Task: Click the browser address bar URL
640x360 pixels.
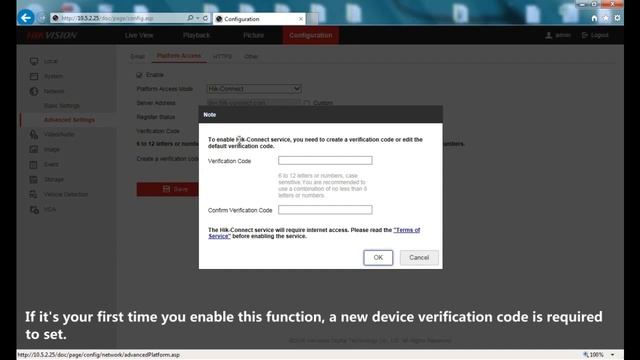Action: click(x=107, y=18)
